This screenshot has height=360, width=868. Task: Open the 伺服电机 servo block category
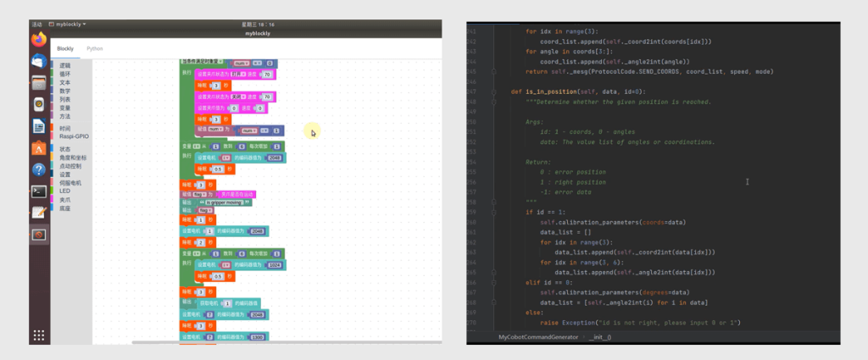point(70,182)
